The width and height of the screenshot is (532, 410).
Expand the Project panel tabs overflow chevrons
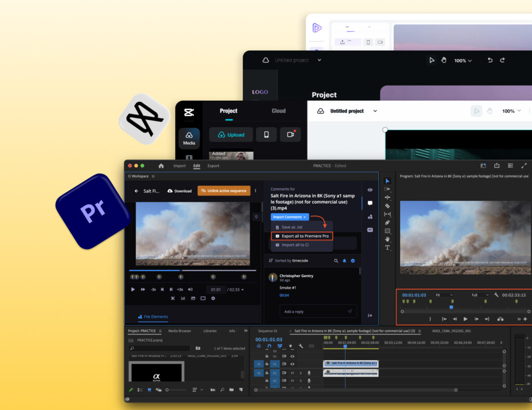click(246, 331)
